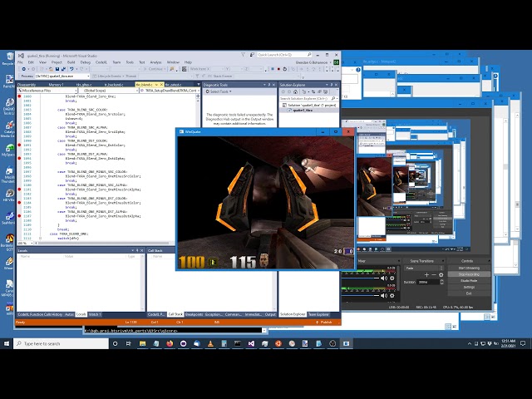Click the OBS Settings button
The width and height of the screenshot is (532, 399).
(469, 287)
